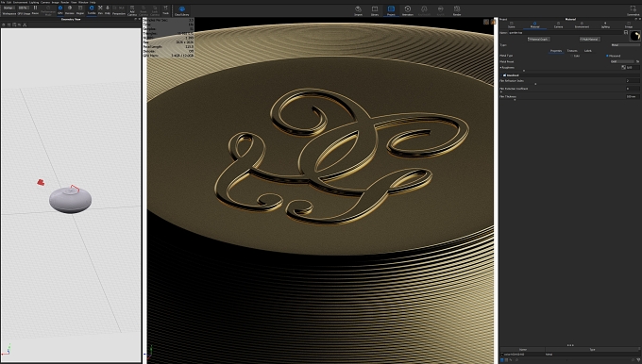Open the material Type dropdown showing Metal
Image resolution: width=642 pixels, height=364 pixels.
[626, 45]
